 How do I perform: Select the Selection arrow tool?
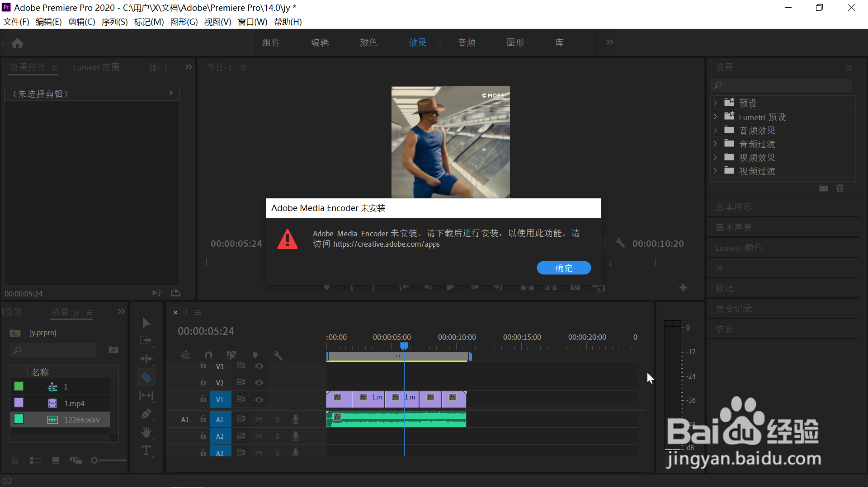point(146,323)
